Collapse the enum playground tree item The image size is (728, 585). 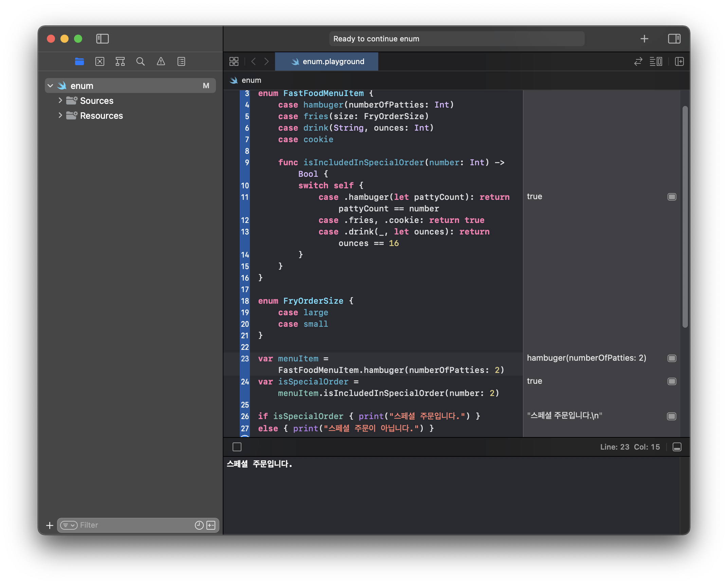50,86
